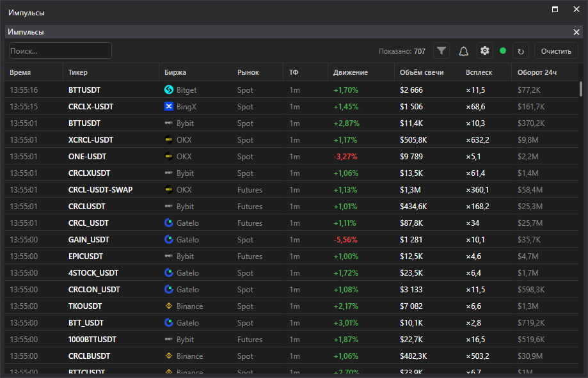Click the -3,27% movement value
Screen dimensions: 588x378
346,156
